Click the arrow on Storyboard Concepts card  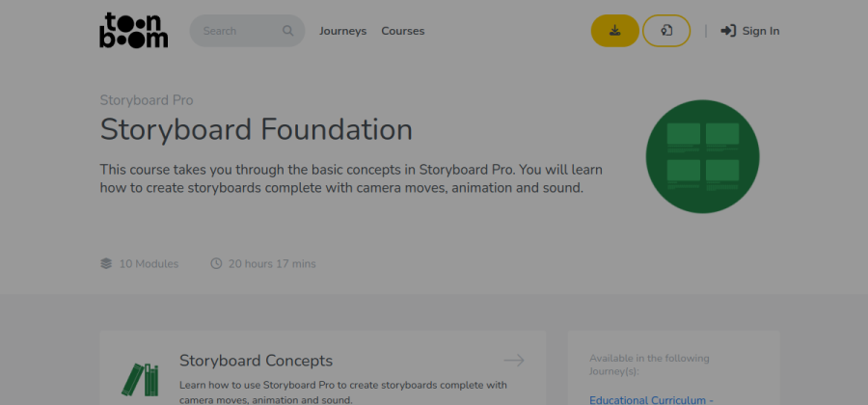[514, 361]
